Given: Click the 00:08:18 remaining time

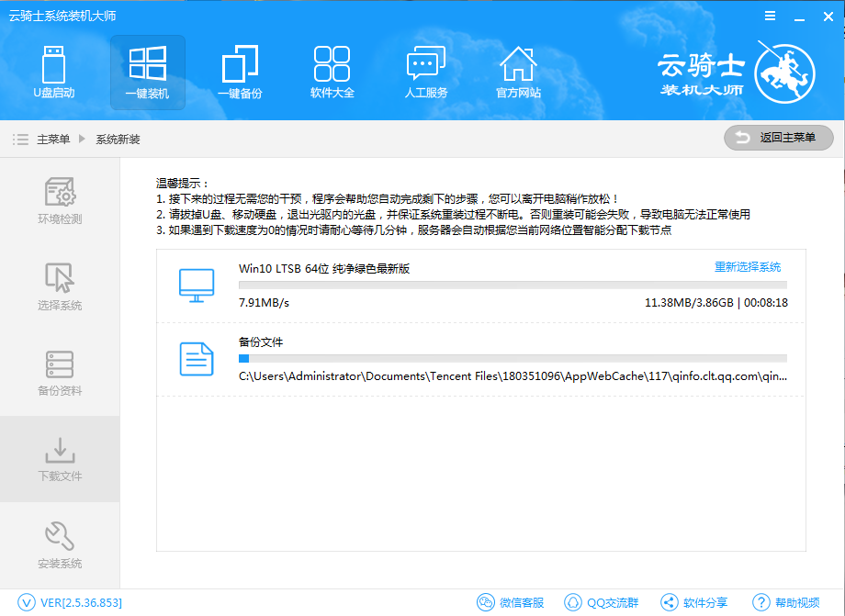Looking at the screenshot, I should (766, 303).
